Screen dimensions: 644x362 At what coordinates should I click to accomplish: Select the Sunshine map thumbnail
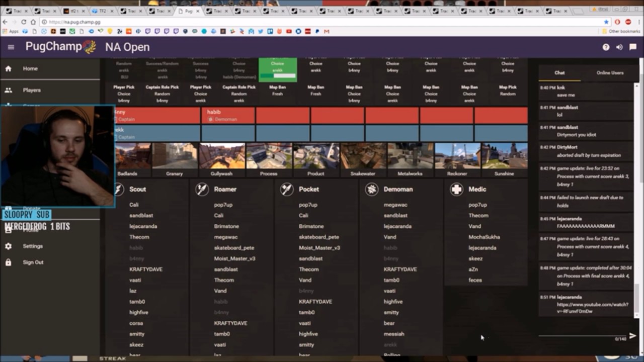[504, 160]
